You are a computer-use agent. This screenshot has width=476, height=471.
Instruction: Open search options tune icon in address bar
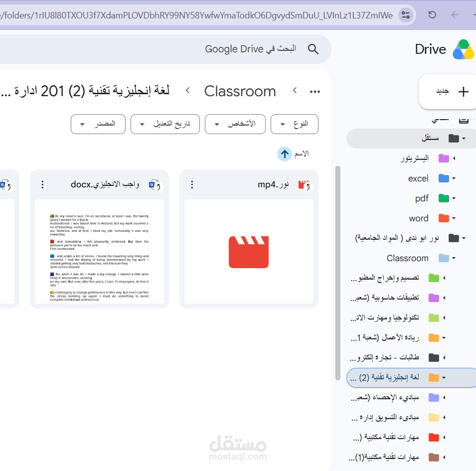[x=406, y=14]
